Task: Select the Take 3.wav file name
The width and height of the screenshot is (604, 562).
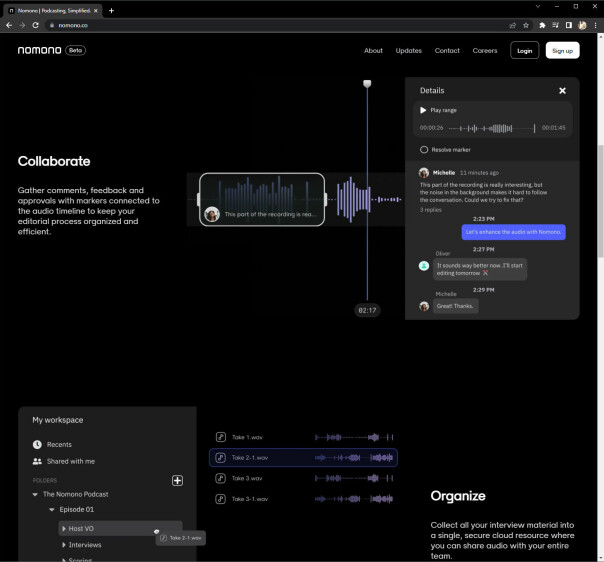Action: coord(247,478)
